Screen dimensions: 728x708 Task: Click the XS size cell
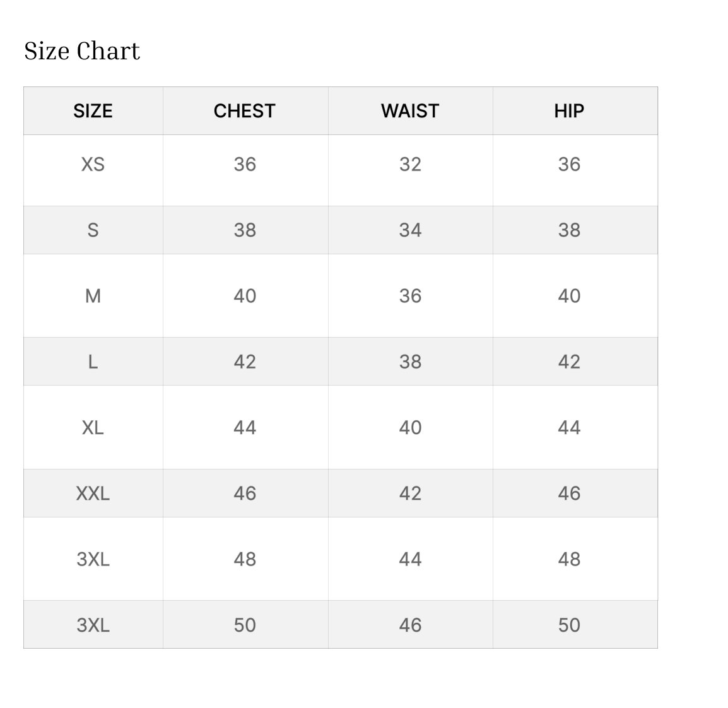pos(93,164)
